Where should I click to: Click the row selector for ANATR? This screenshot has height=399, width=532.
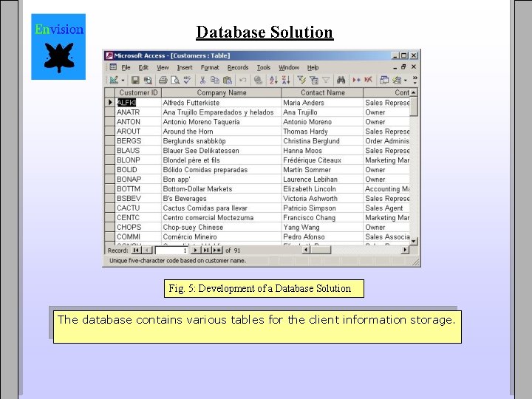pyautogui.click(x=109, y=112)
